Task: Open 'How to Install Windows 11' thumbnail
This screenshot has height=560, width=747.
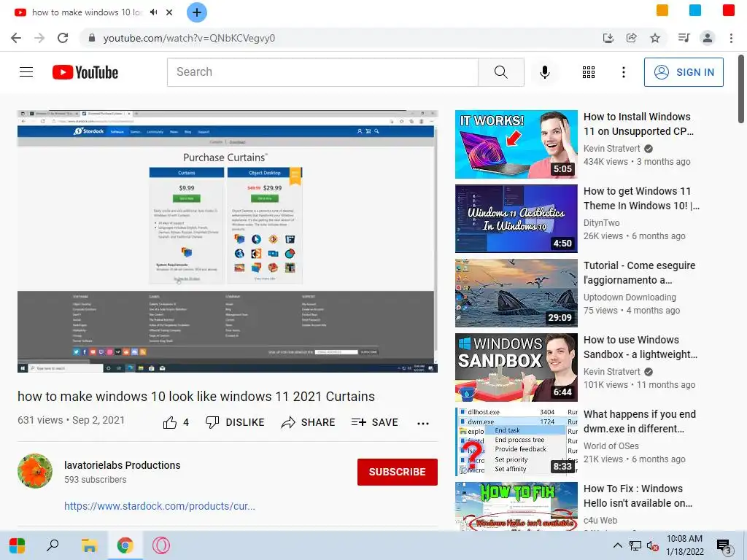Action: pyautogui.click(x=516, y=144)
